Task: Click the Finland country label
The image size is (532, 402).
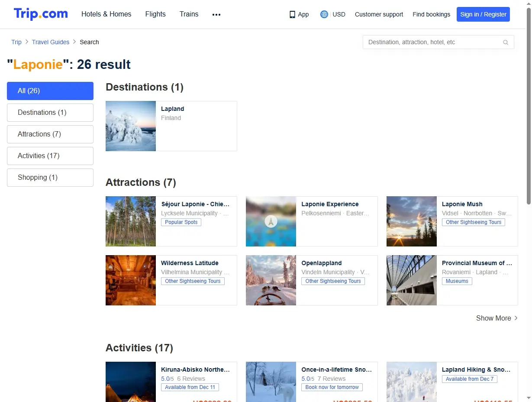Action: pos(171,118)
